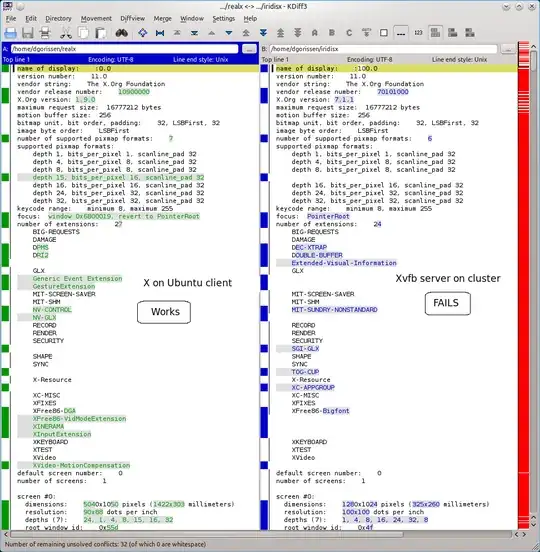Click the 'XC-APPGROUP' line in pane B
The height and width of the screenshot is (552, 540).
coord(313,387)
